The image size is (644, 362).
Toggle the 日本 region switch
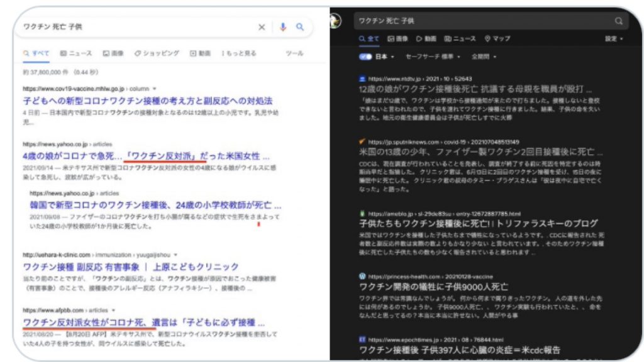(x=365, y=57)
